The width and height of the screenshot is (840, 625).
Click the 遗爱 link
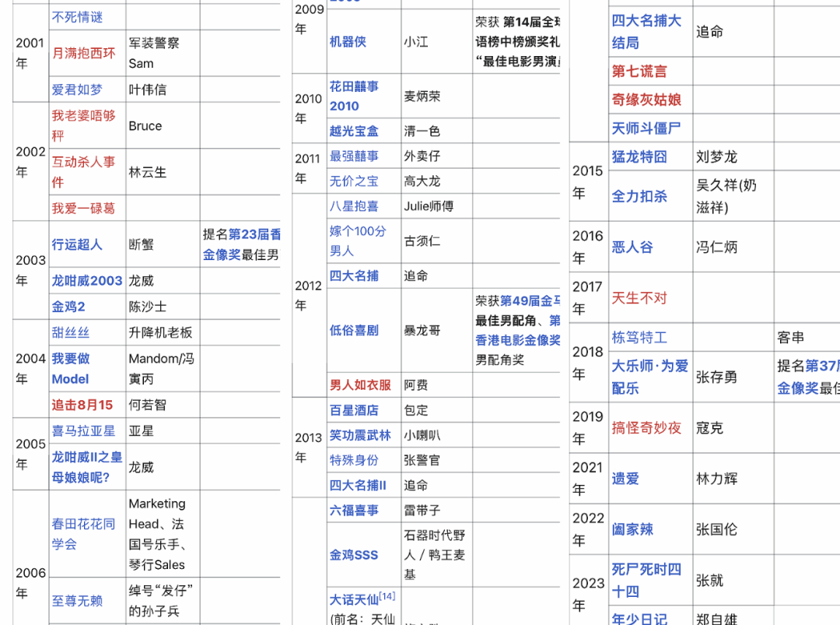[625, 478]
